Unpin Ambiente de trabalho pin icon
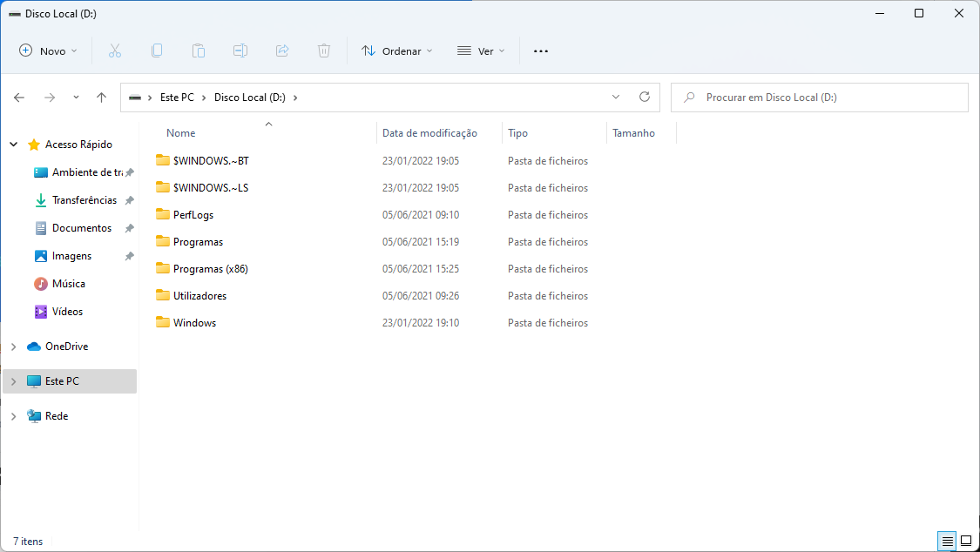 130,172
